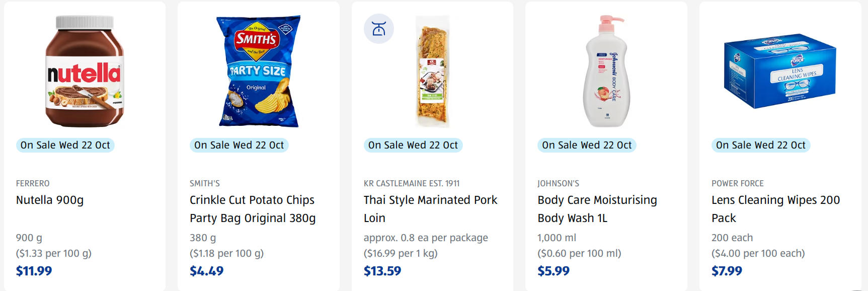This screenshot has width=868, height=291.
Task: Click the FERRERO brand label
Action: 33,183
